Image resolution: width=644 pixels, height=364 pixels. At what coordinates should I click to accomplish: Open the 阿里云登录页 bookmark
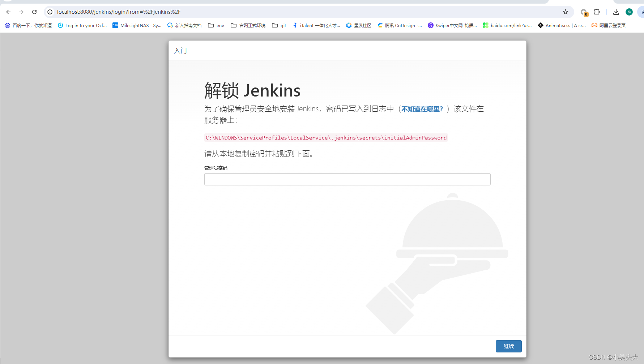tap(609, 25)
